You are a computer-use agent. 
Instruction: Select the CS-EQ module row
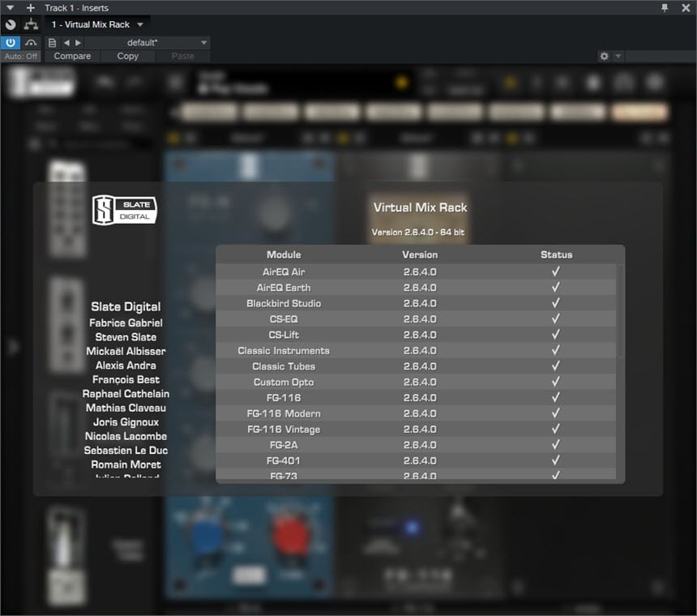416,319
